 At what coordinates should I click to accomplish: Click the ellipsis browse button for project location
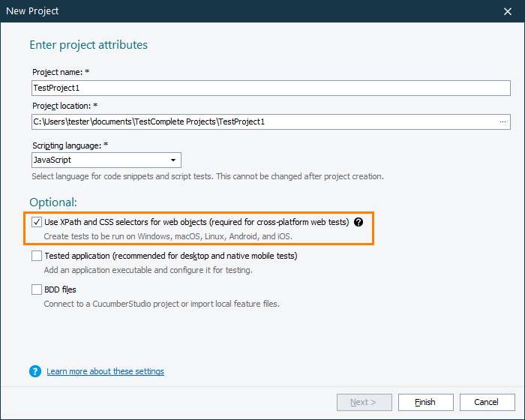[x=502, y=121]
